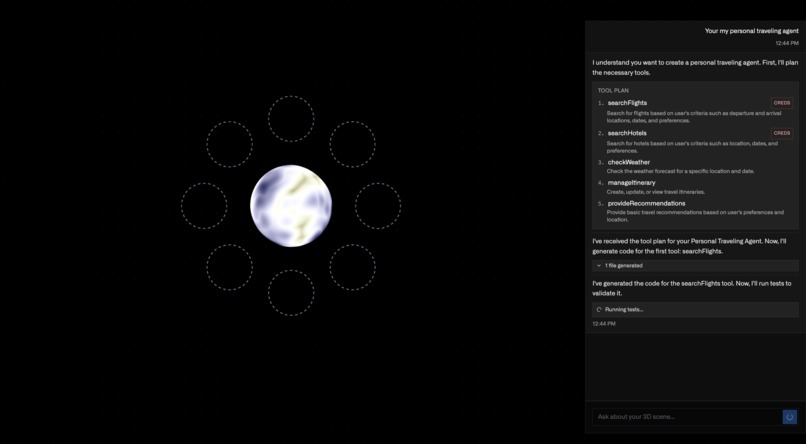Click the searchFlights description text
Image resolution: width=806 pixels, height=444 pixels.
click(x=694, y=117)
